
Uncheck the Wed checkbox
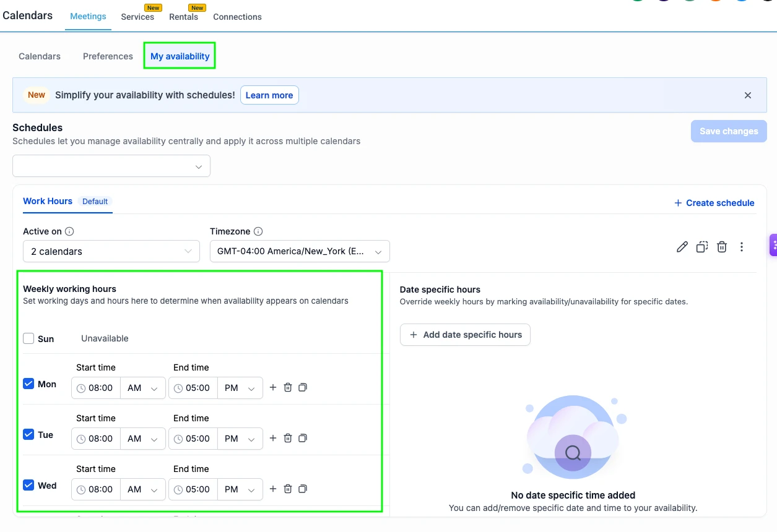[28, 485]
